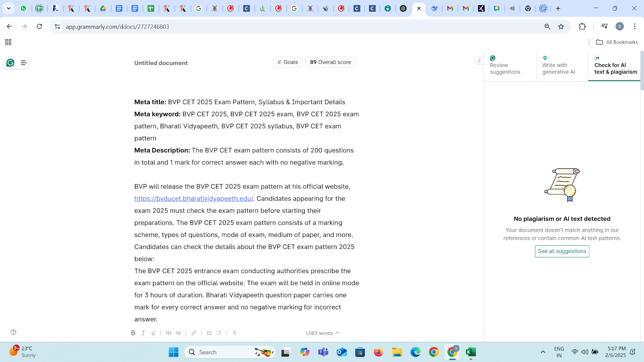The image size is (644, 362).
Task: Toggle the document sidebar menu icon
Action: tap(24, 63)
